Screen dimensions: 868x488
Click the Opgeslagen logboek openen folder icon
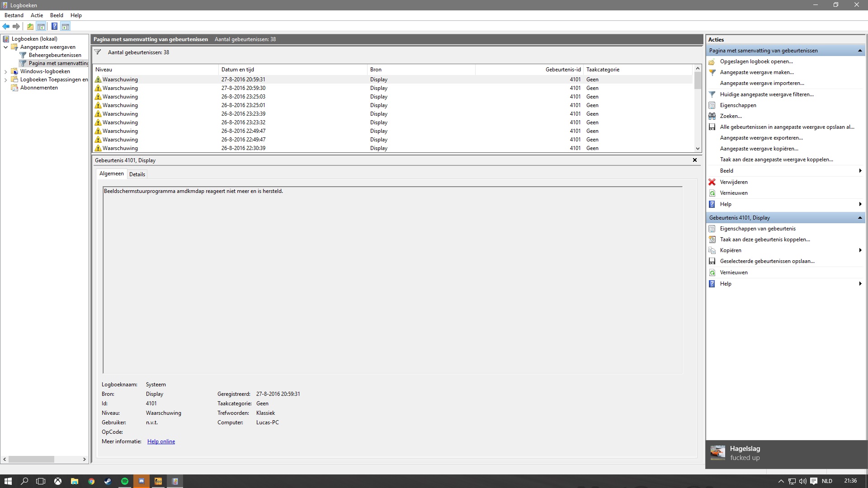712,61
